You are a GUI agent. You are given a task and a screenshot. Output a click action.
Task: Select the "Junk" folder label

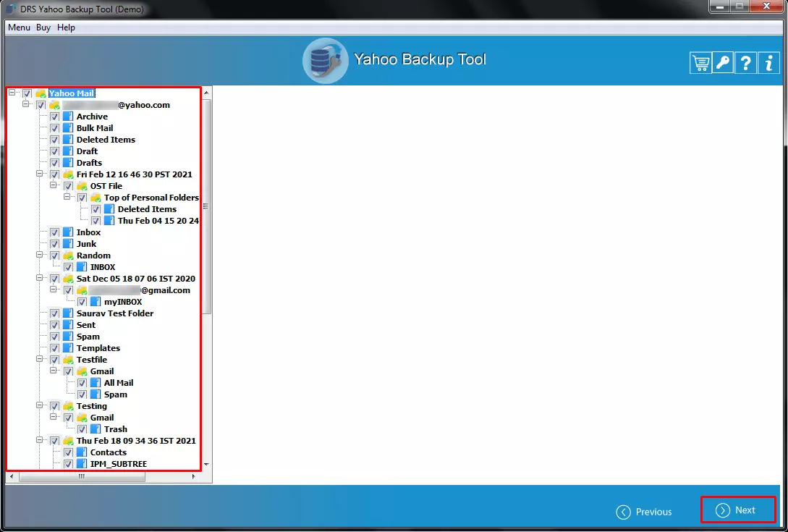point(86,244)
